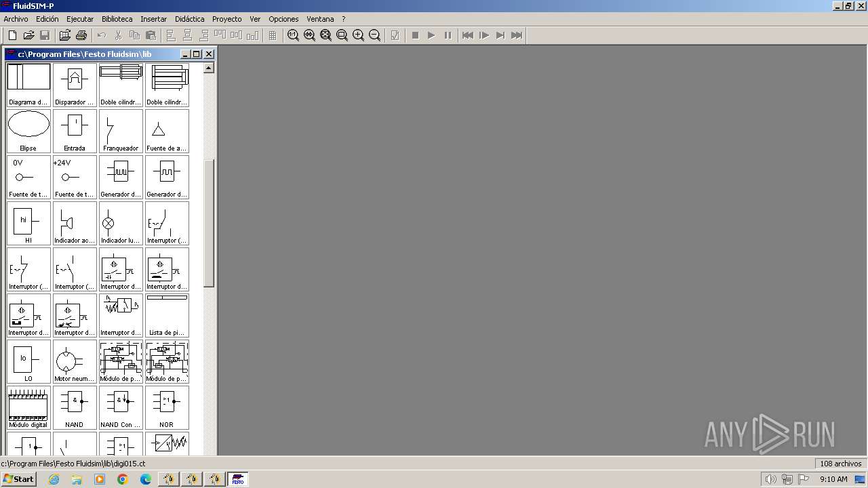Viewport: 868px width, 488px height.
Task: Open the Ver menu
Action: point(255,19)
